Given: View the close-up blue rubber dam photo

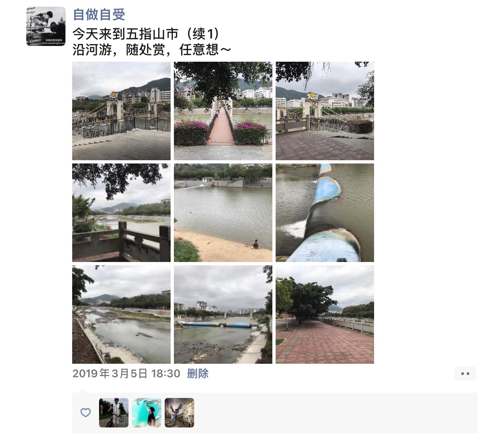Looking at the screenshot, I should coord(325,213).
